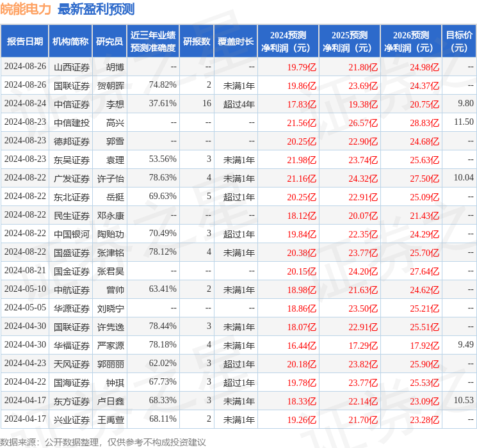Click the 70.49% accuracy value
Image resolution: width=477 pixels, height=448 pixels.
[163, 233]
